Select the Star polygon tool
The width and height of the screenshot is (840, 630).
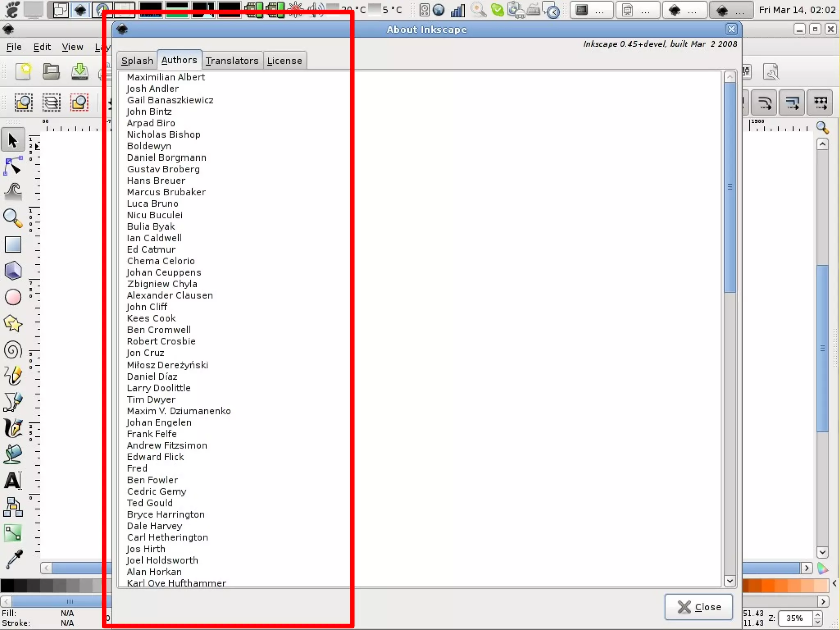pyautogui.click(x=13, y=324)
